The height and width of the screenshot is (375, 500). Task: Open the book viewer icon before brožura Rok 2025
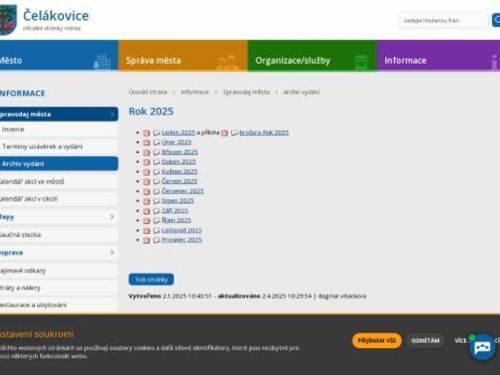pyautogui.click(x=234, y=133)
